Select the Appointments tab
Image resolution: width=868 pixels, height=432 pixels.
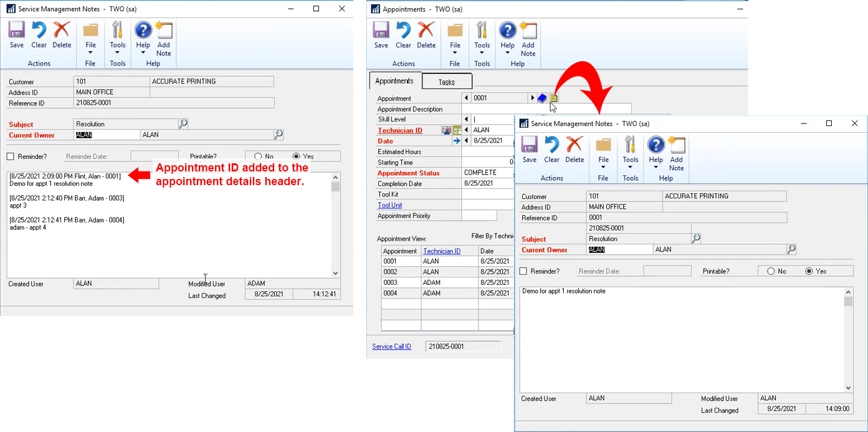(x=394, y=81)
